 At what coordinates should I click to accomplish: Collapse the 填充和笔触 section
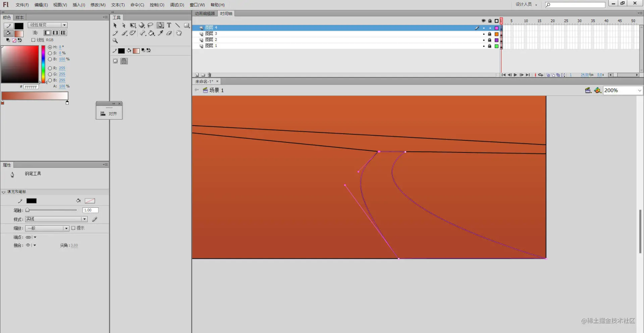coord(4,192)
